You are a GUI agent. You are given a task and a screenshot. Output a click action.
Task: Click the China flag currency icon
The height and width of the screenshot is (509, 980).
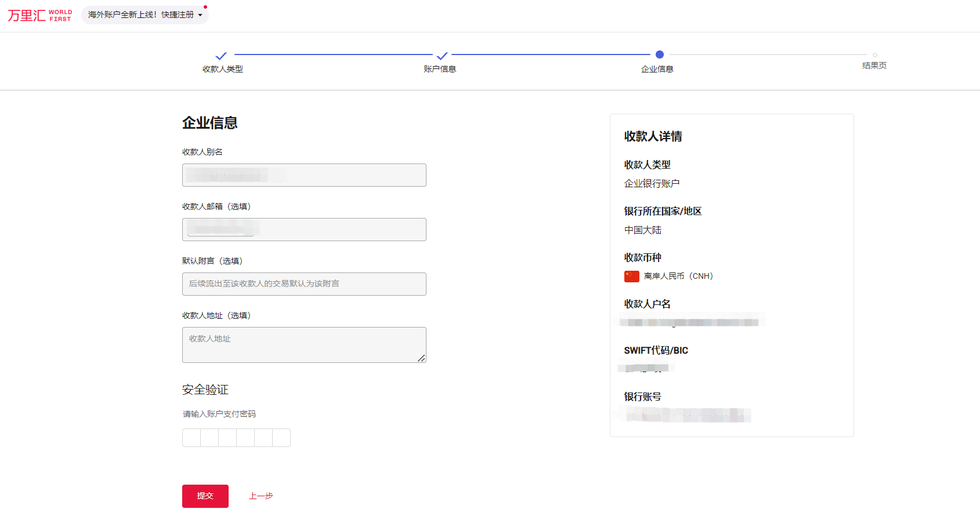[631, 277]
